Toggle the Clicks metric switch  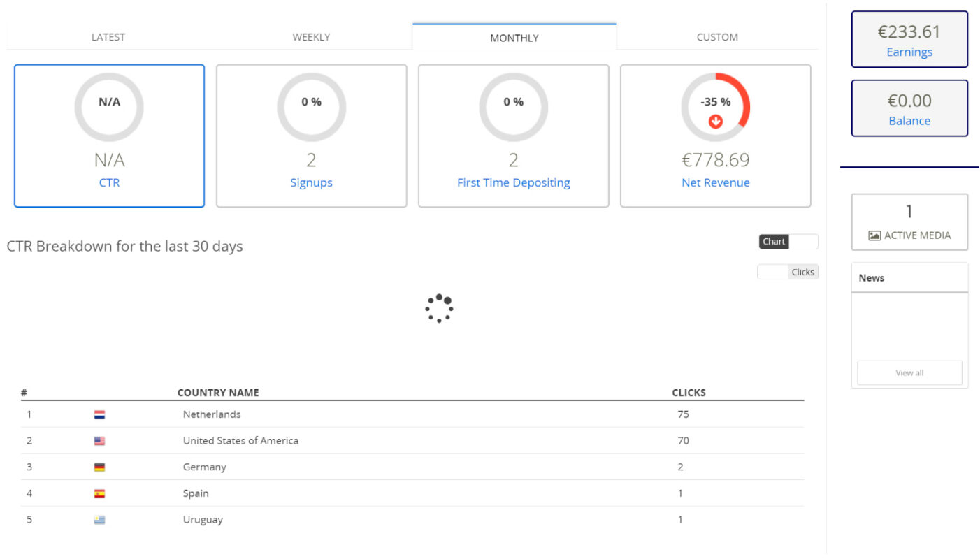pos(788,272)
